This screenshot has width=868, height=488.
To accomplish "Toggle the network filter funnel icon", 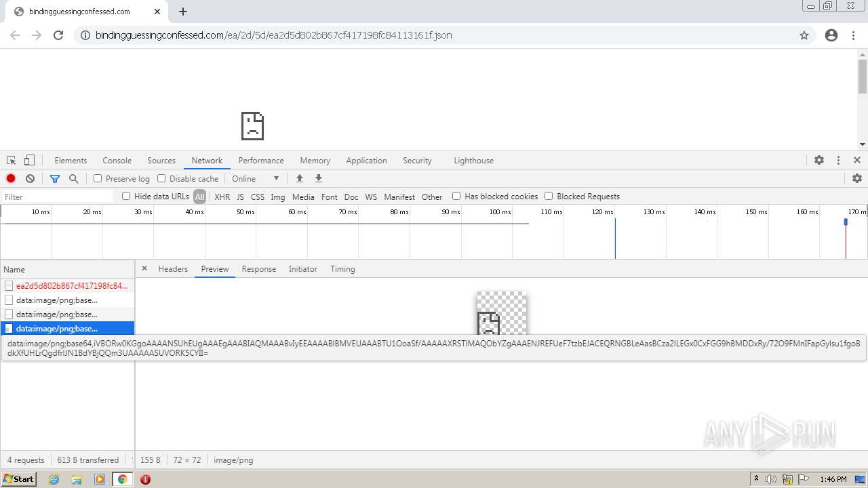I will coord(55,179).
